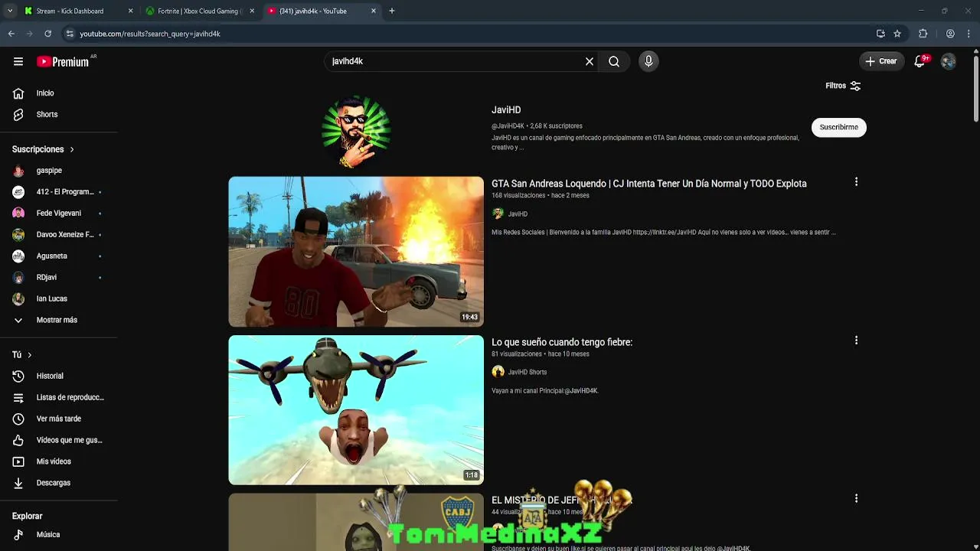Image resolution: width=980 pixels, height=551 pixels.
Task: Open the Chrome three-dot menu
Action: click(969, 34)
